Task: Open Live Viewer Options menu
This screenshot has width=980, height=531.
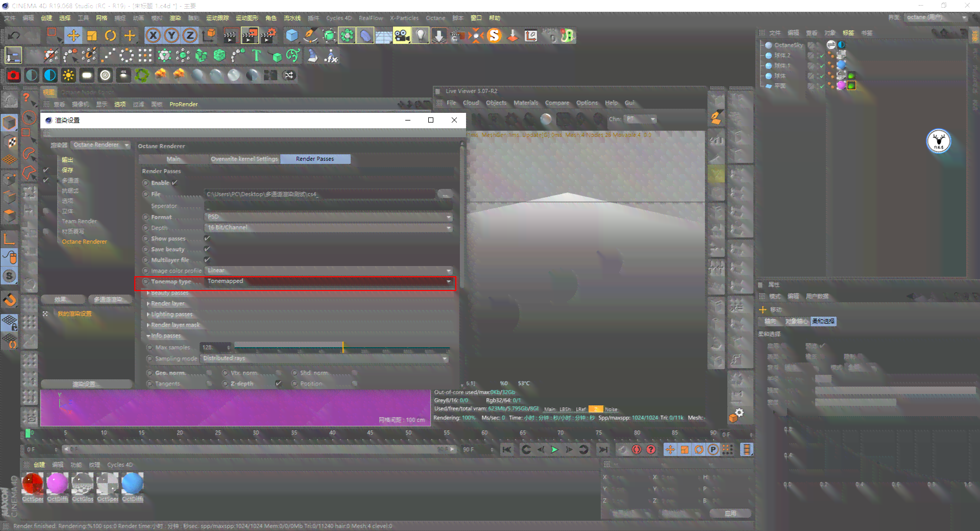Action: (587, 103)
